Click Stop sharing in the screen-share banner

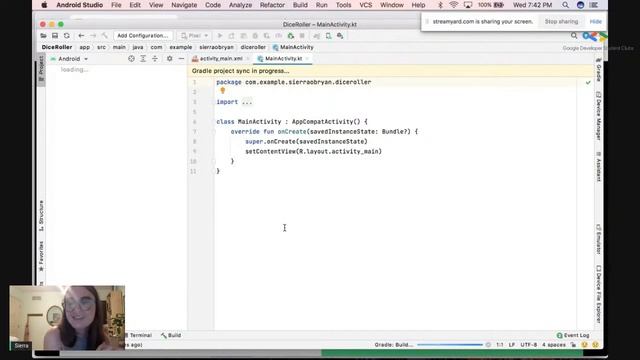pyautogui.click(x=561, y=22)
